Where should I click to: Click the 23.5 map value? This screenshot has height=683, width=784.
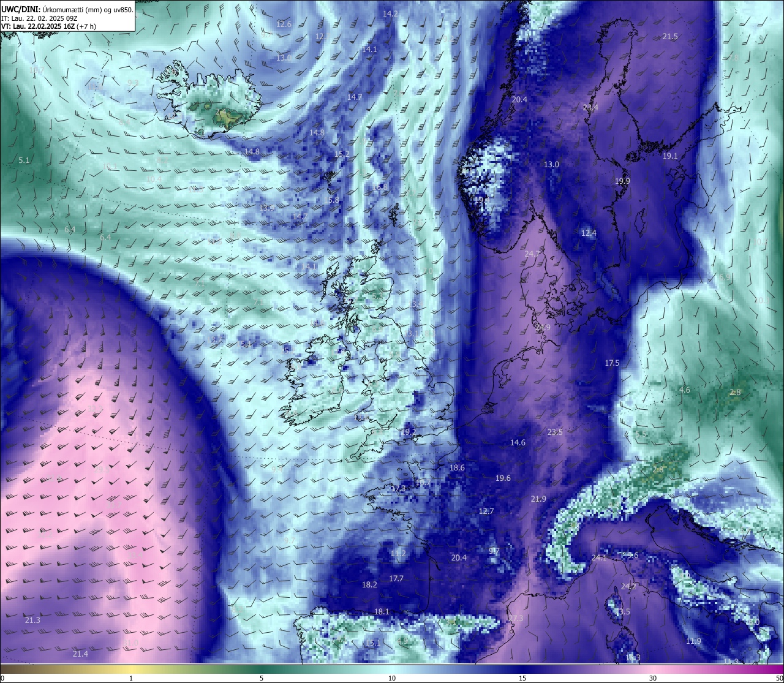[x=555, y=432]
